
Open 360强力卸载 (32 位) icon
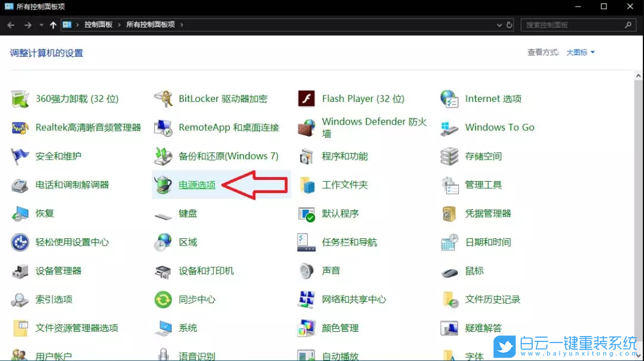(x=20, y=99)
